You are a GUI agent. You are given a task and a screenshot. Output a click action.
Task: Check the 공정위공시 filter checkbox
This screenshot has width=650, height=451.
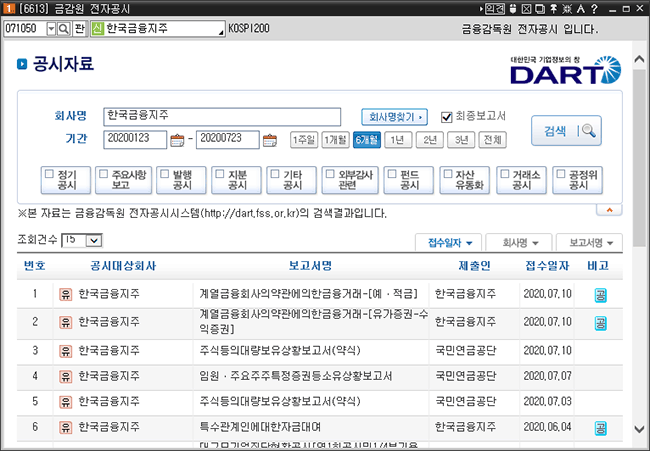(560, 174)
